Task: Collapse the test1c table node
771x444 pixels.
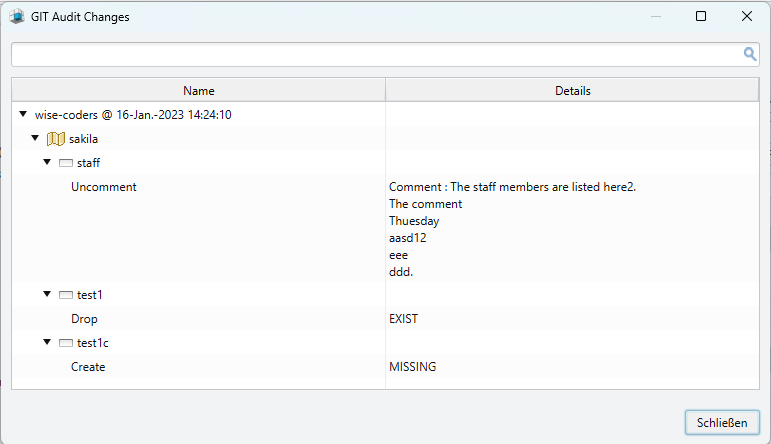Action: (x=47, y=342)
